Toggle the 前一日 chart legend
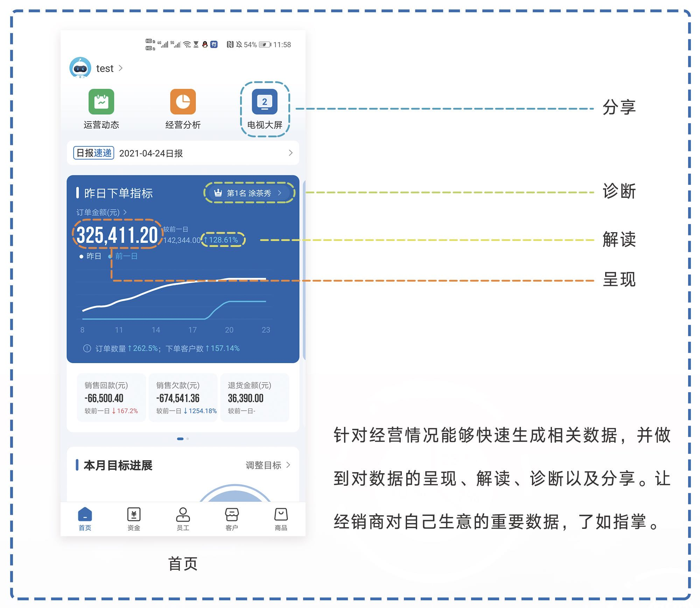 pyautogui.click(x=123, y=256)
